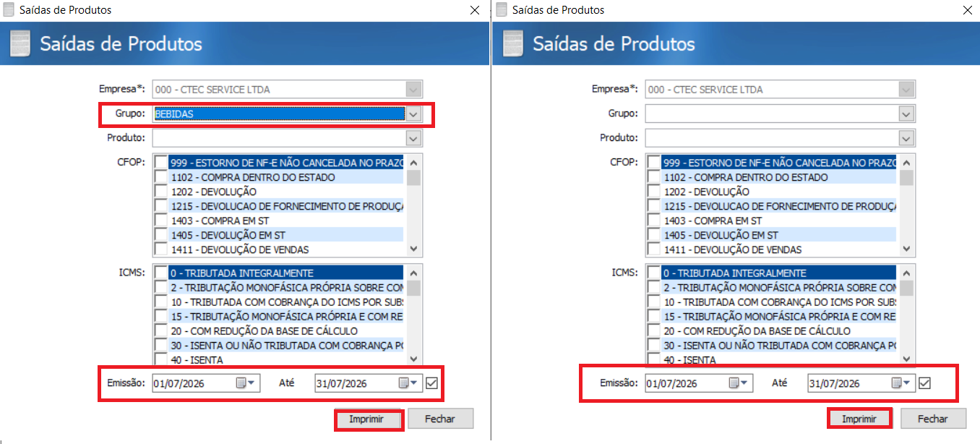Expand the empty Grupo dropdown in right window
The image size is (980, 444).
906,114
